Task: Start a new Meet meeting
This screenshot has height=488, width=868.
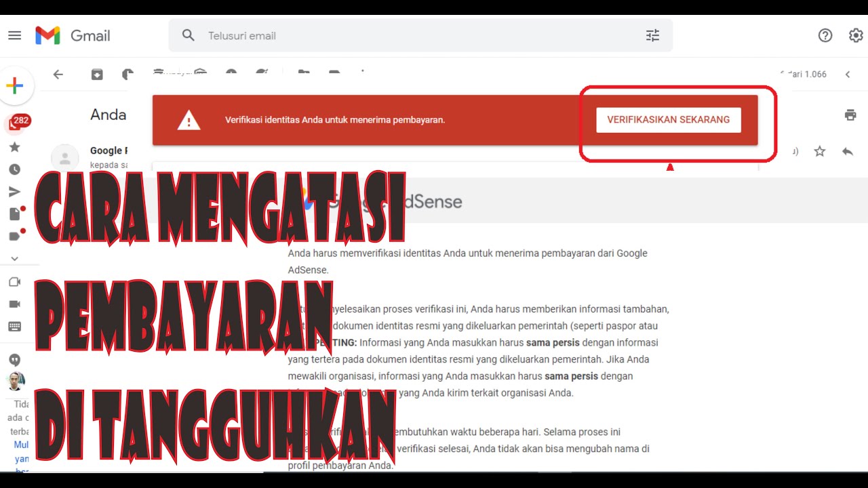Action: click(14, 282)
